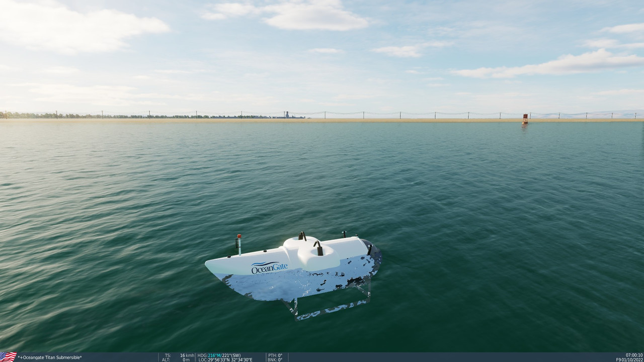Click the BNK bank value '0°'
The width and height of the screenshot is (644, 362).
pos(280,359)
